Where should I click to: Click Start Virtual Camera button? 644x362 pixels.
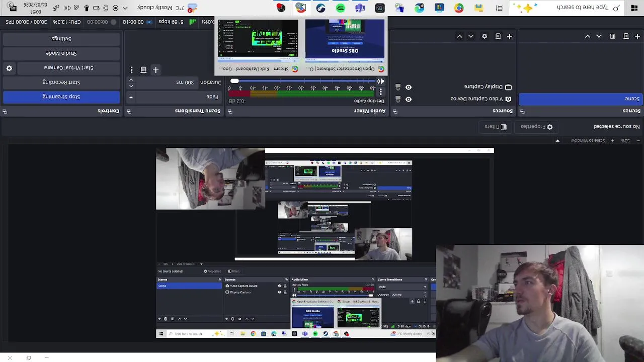click(68, 68)
